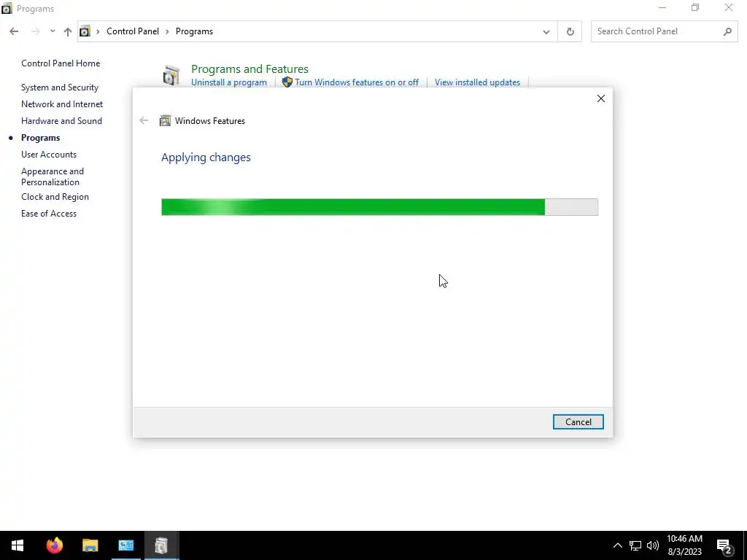Click the Programs and Features icon

171,75
